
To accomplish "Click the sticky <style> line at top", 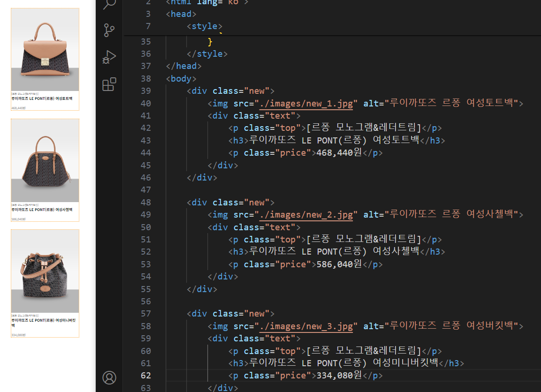I will click(205, 26).
